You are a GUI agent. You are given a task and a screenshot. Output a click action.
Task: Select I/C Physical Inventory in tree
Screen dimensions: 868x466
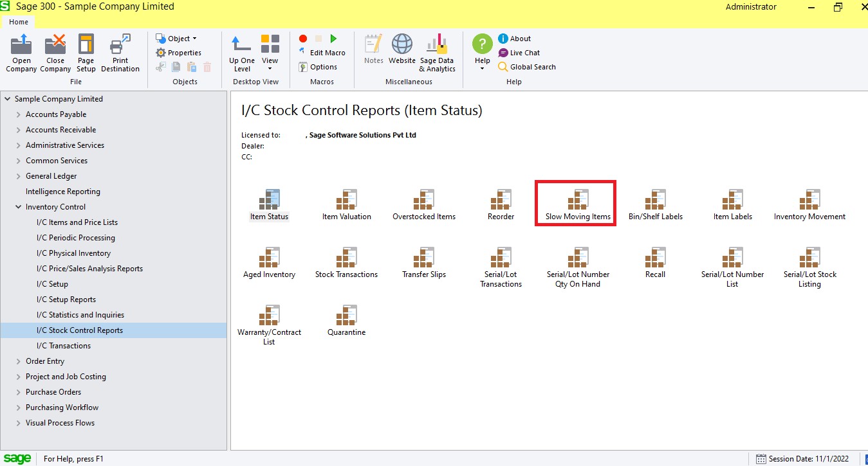[x=74, y=253]
